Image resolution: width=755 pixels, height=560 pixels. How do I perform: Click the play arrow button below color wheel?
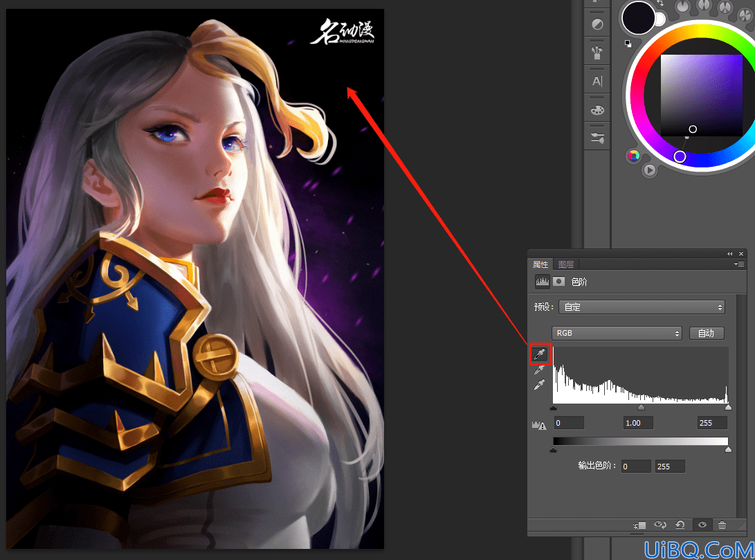pos(650,170)
